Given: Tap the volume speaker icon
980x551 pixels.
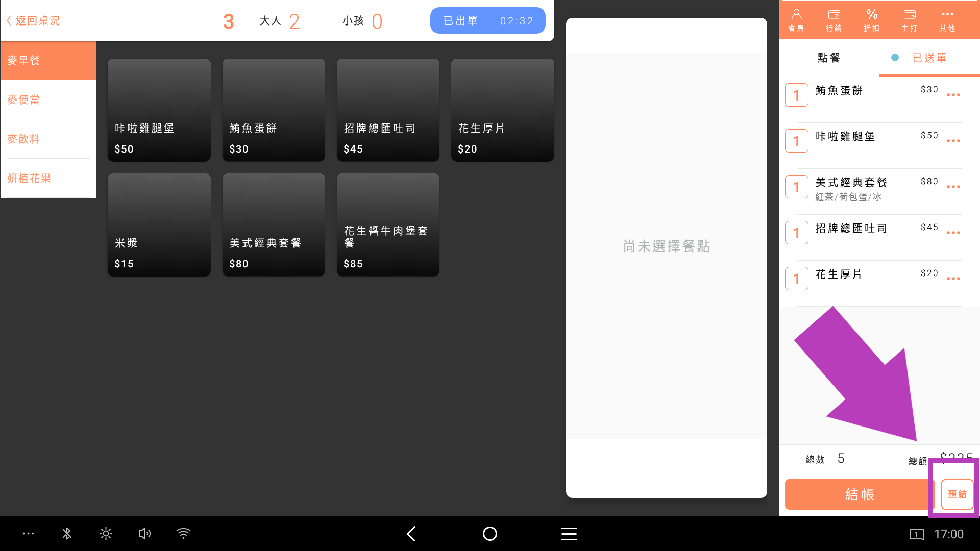Looking at the screenshot, I should coord(144,534).
